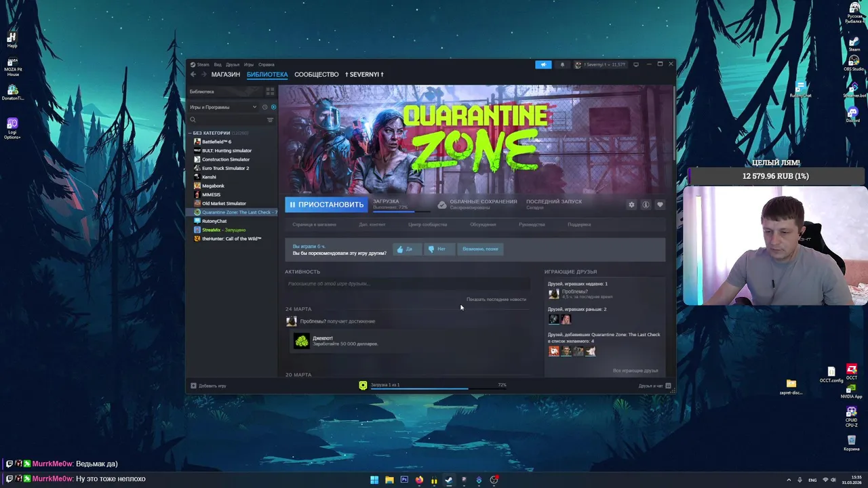Screen dimensions: 868x488
Task: Open the Справка menu
Action: tap(267, 64)
